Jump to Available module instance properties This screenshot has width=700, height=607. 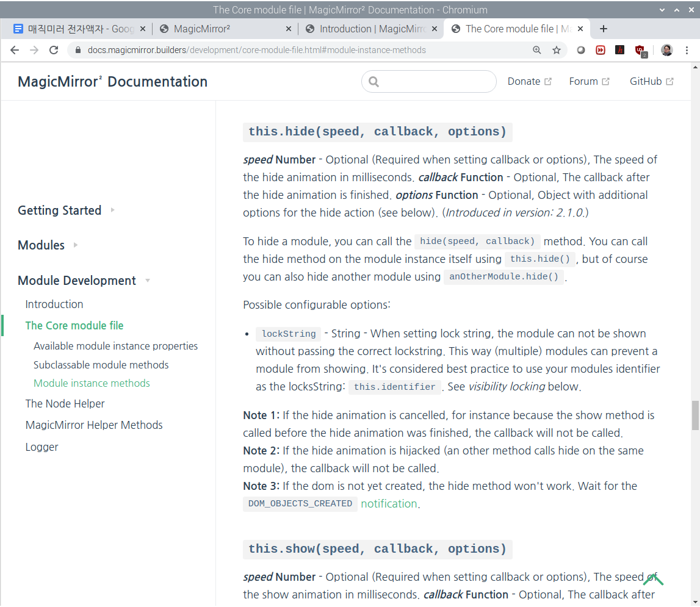click(115, 346)
